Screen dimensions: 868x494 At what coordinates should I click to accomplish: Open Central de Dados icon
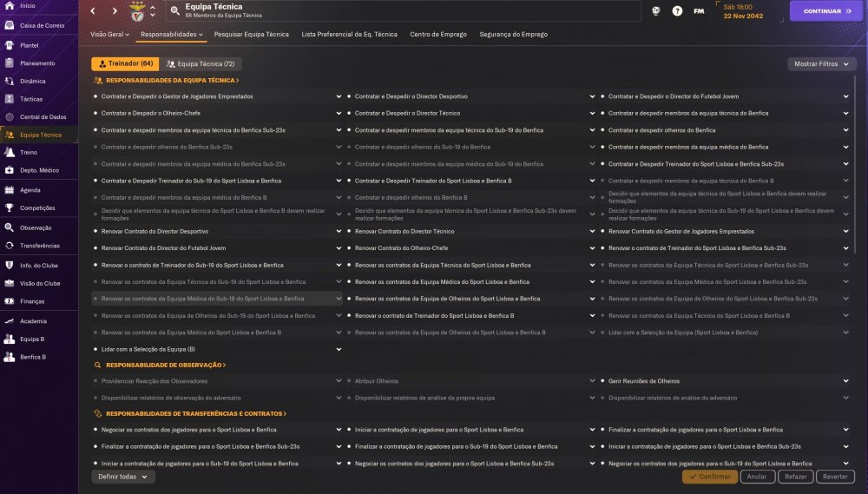[10, 117]
